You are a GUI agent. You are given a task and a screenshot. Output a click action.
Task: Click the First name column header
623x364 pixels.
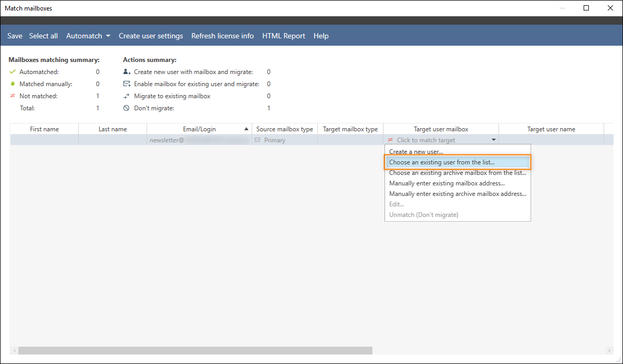[x=44, y=129]
